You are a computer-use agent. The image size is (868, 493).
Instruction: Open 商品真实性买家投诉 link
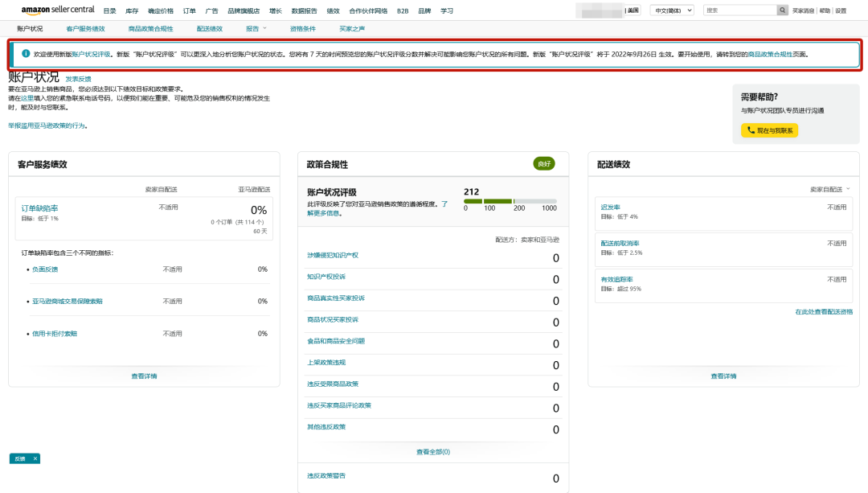(336, 298)
